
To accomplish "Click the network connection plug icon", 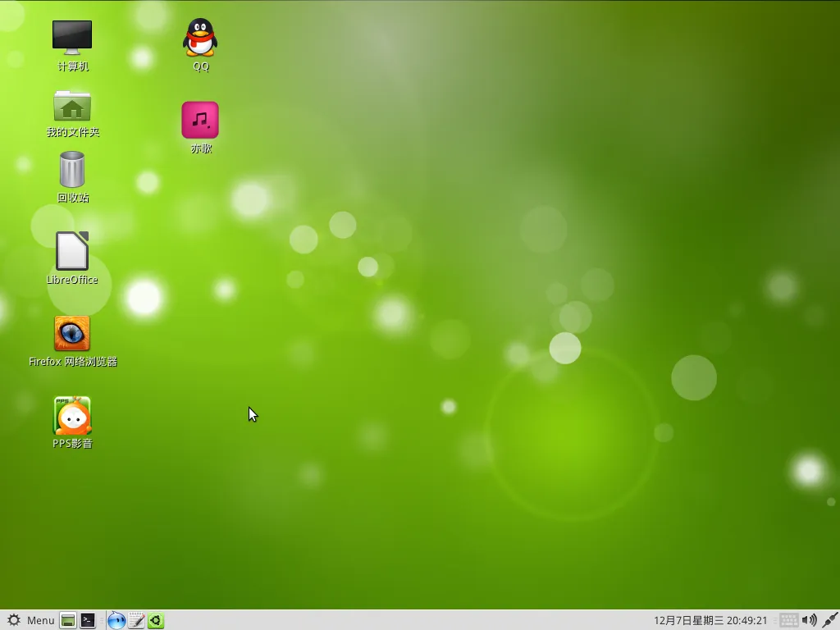I will (829, 620).
